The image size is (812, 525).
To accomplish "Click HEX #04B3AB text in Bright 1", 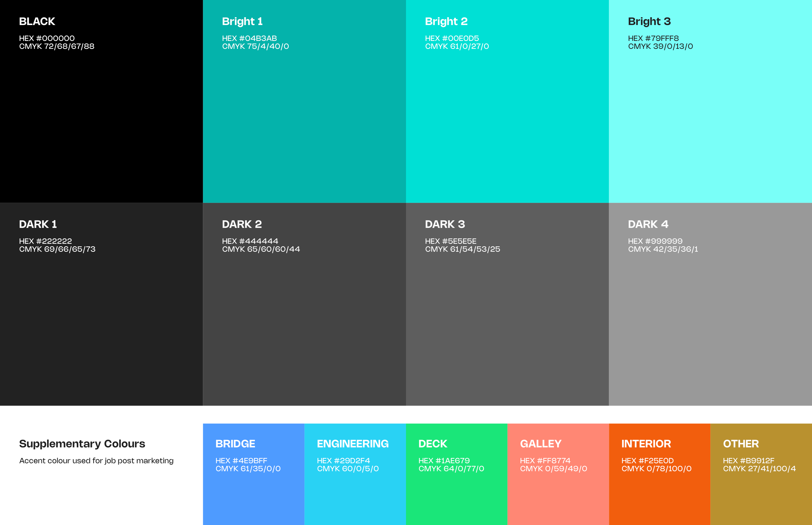I will tap(249, 38).
